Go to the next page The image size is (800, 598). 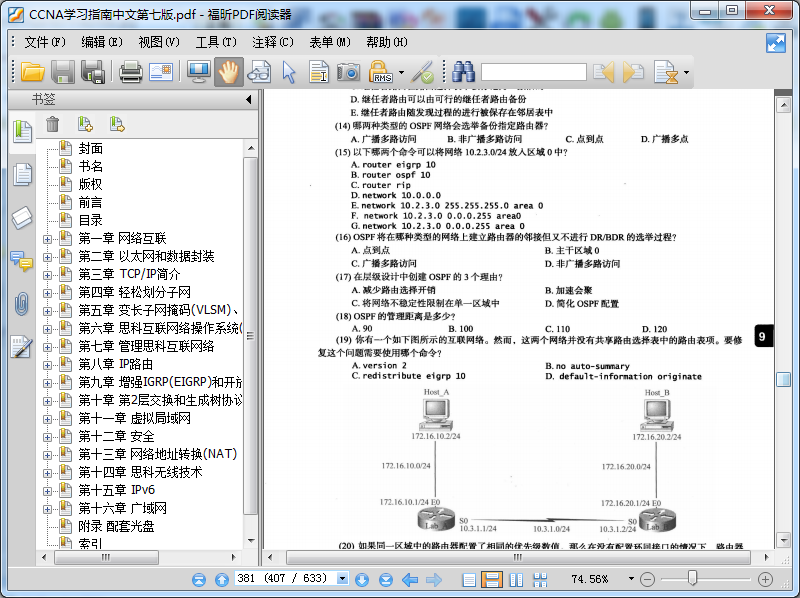point(362,580)
